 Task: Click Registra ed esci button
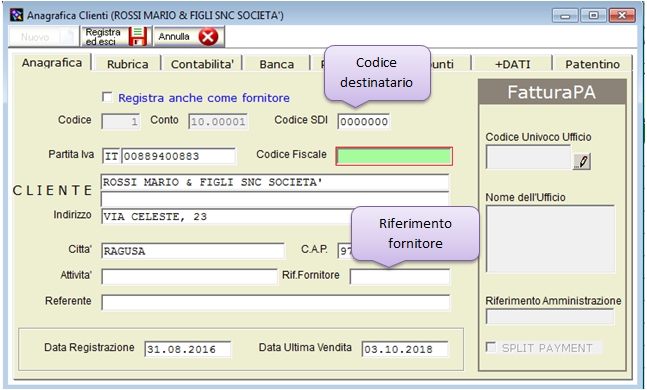point(117,37)
